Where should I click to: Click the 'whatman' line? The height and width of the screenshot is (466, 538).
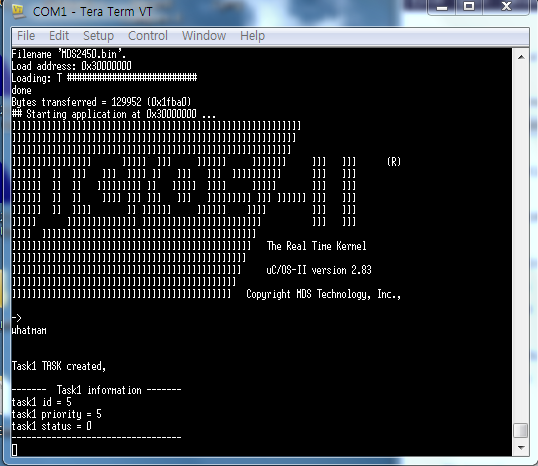pyautogui.click(x=29, y=330)
